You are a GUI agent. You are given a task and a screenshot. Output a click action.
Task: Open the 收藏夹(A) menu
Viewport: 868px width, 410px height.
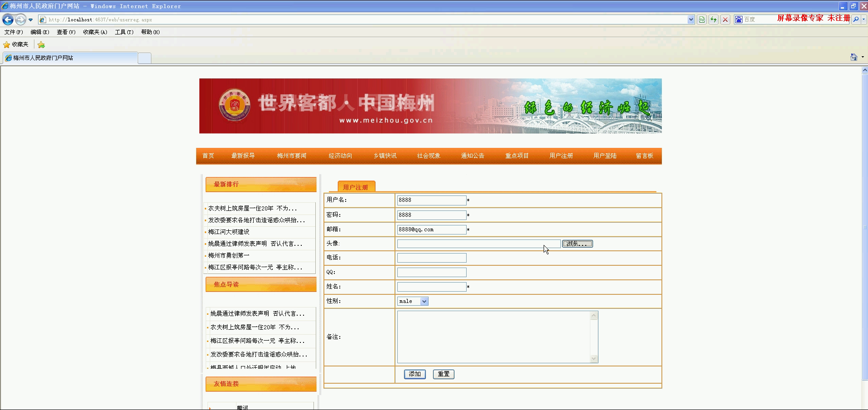tap(95, 32)
